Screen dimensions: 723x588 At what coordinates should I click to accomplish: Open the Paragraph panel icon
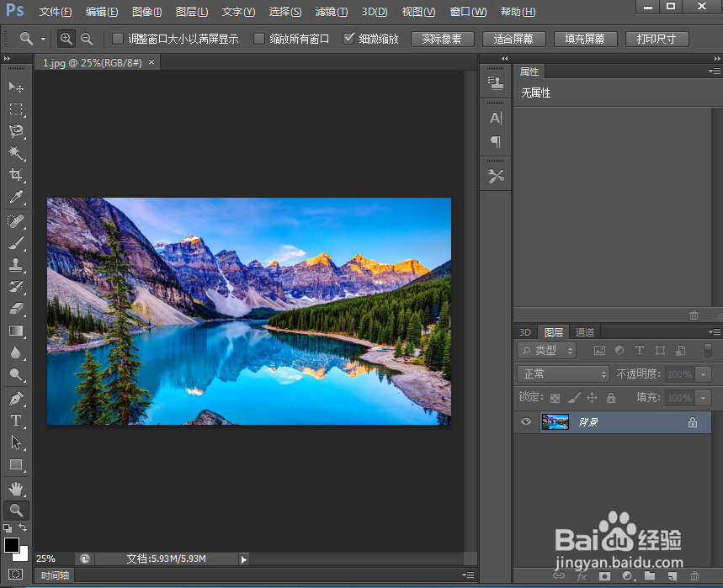[x=496, y=141]
